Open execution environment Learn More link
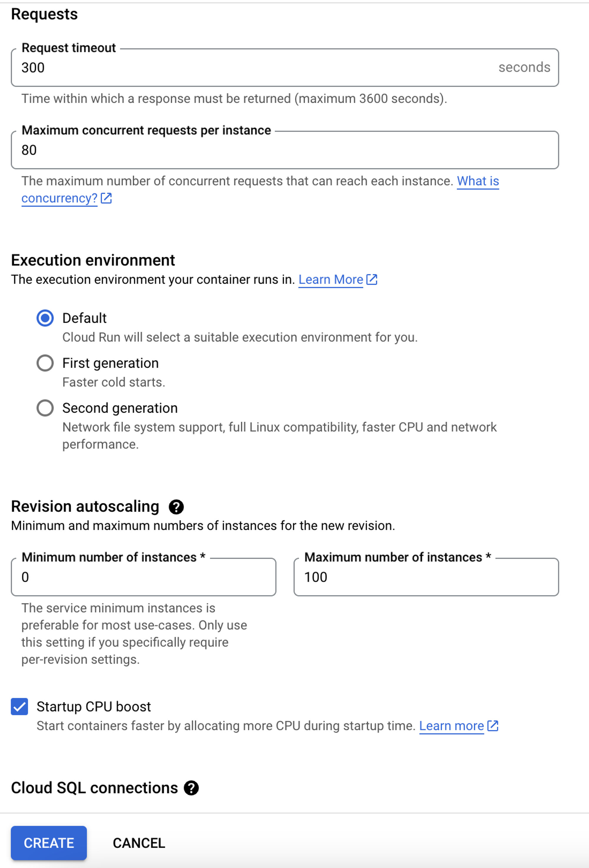Image resolution: width=589 pixels, height=868 pixels. point(331,279)
